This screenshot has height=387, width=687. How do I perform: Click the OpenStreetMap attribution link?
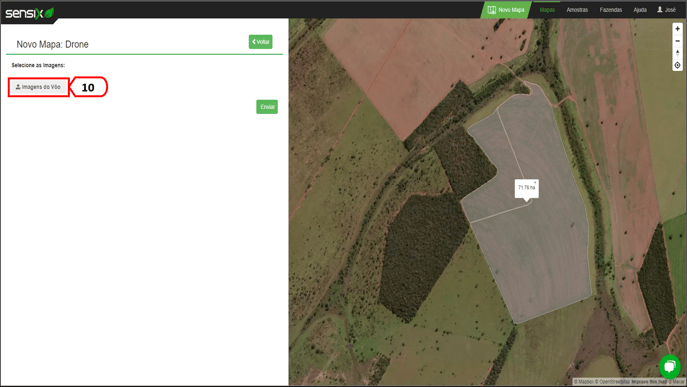(x=613, y=382)
